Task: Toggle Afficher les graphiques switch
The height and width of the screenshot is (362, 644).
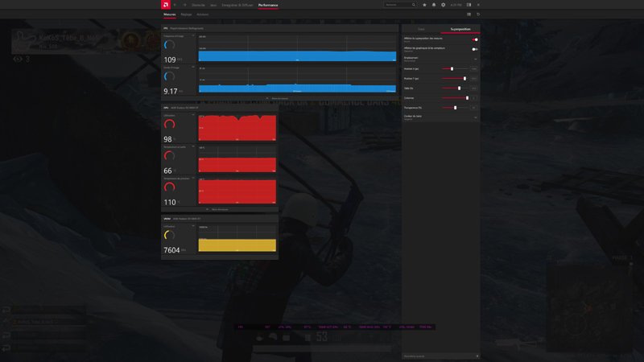Action: point(475,49)
